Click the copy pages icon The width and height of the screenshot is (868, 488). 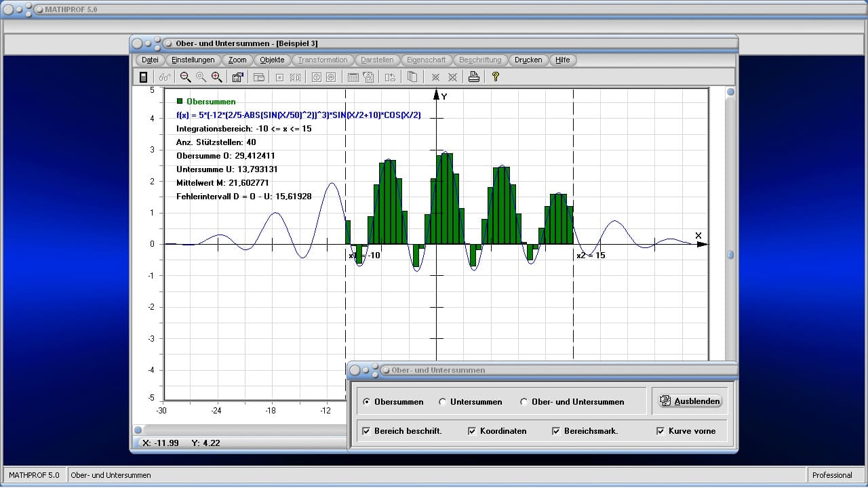pos(412,77)
